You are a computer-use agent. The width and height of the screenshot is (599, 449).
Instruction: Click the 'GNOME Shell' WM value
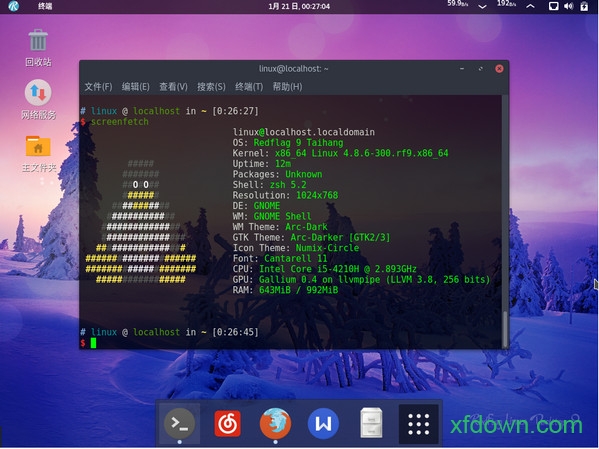point(282,216)
